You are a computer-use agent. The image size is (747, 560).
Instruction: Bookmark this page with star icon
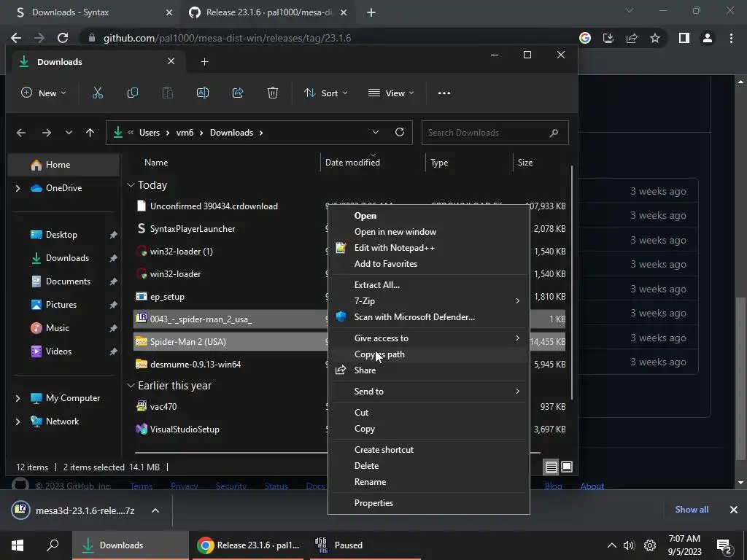(655, 38)
